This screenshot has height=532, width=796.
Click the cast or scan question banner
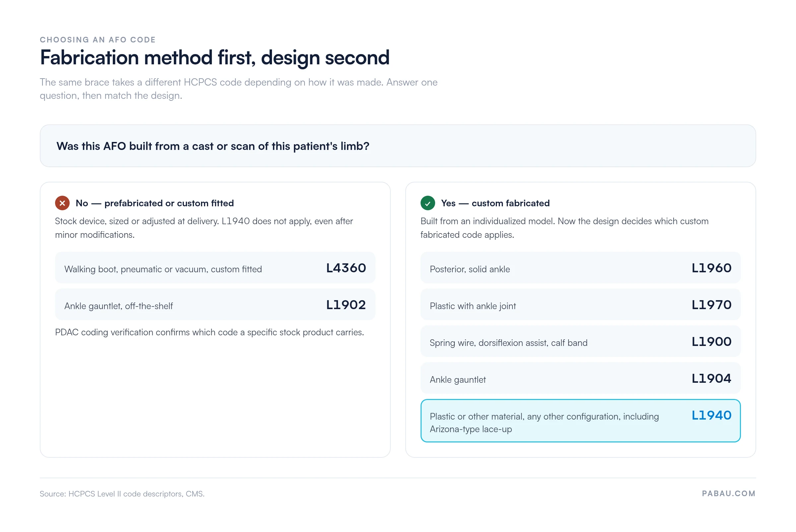click(398, 146)
